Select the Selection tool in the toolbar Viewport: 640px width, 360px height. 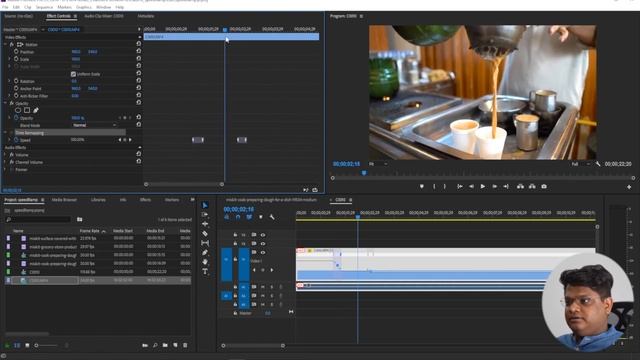click(205, 205)
